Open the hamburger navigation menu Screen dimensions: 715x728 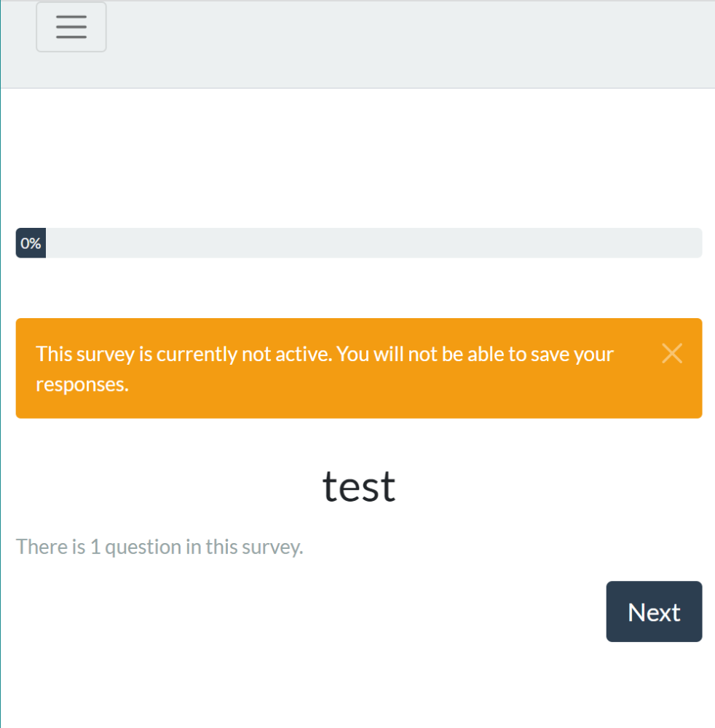(x=71, y=27)
